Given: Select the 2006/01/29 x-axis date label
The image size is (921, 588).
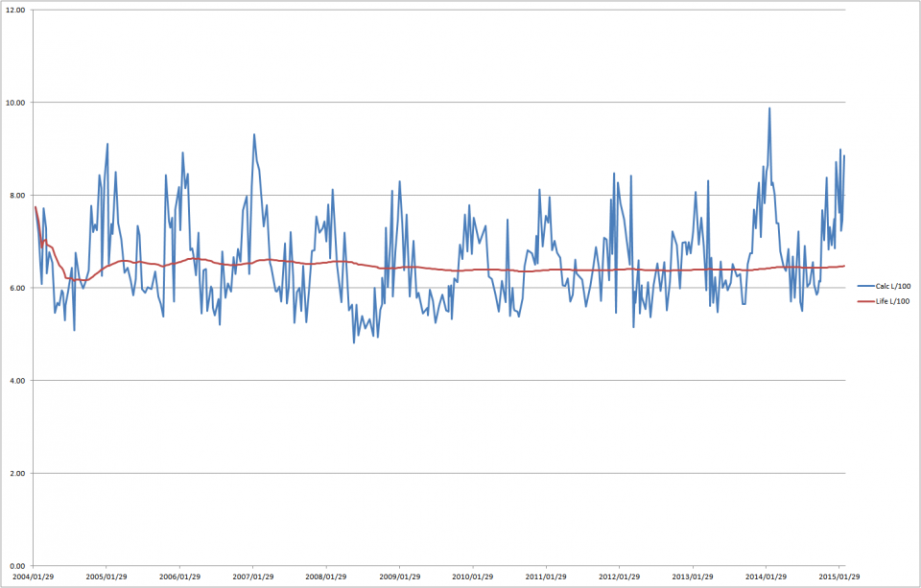Looking at the screenshot, I should point(179,576).
